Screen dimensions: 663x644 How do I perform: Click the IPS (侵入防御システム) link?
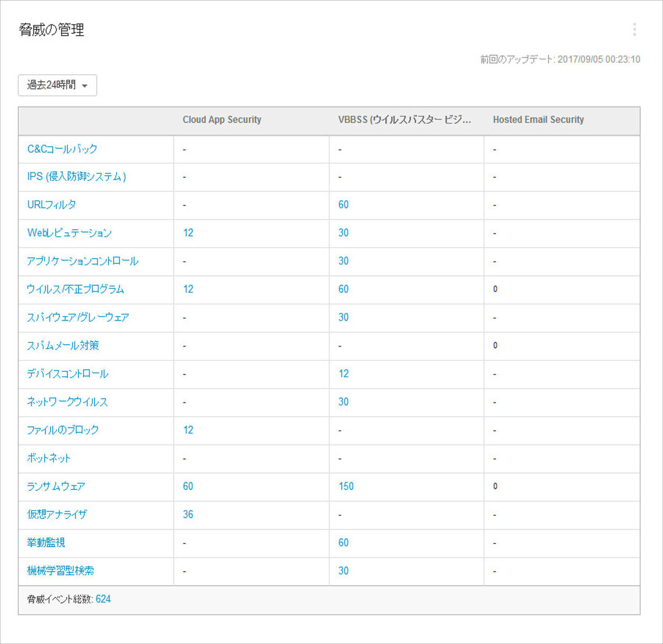77,177
